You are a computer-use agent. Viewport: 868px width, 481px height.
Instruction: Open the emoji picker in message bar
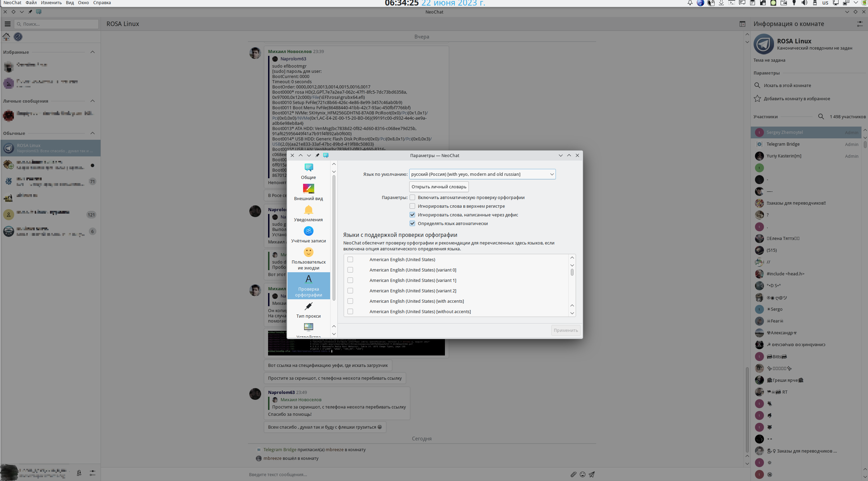click(583, 474)
